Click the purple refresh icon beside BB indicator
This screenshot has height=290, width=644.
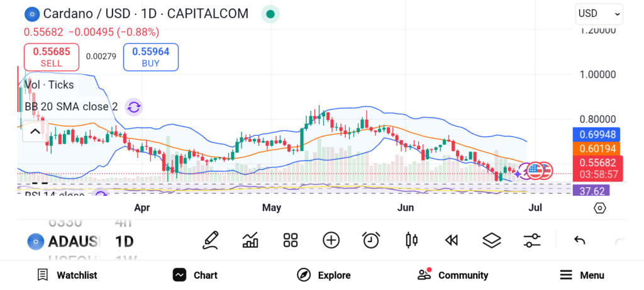coord(133,107)
